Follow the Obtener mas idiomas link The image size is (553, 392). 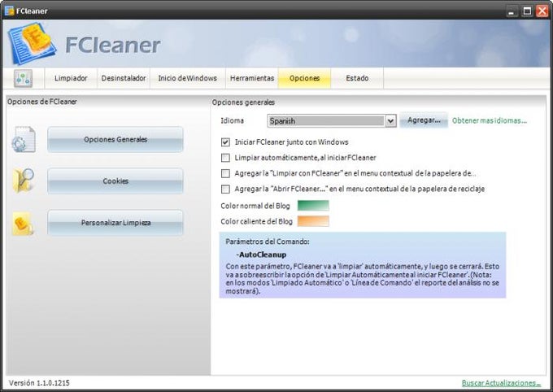[490, 120]
